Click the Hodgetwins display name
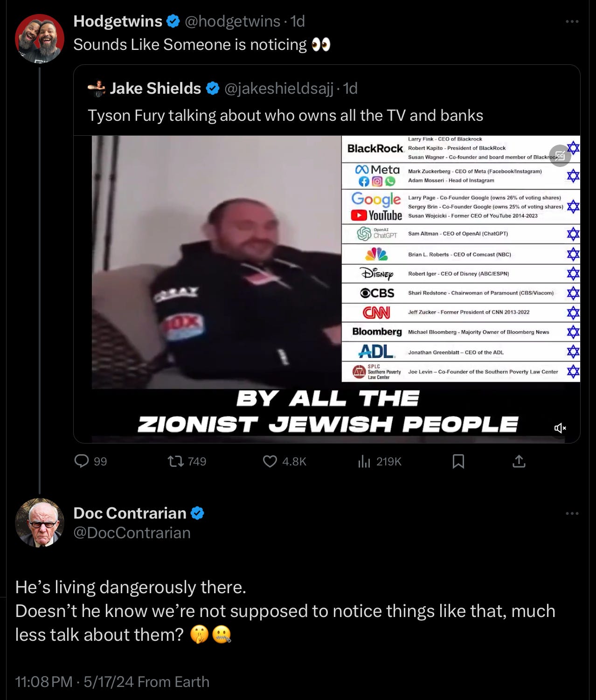The width and height of the screenshot is (596, 700). (118, 21)
